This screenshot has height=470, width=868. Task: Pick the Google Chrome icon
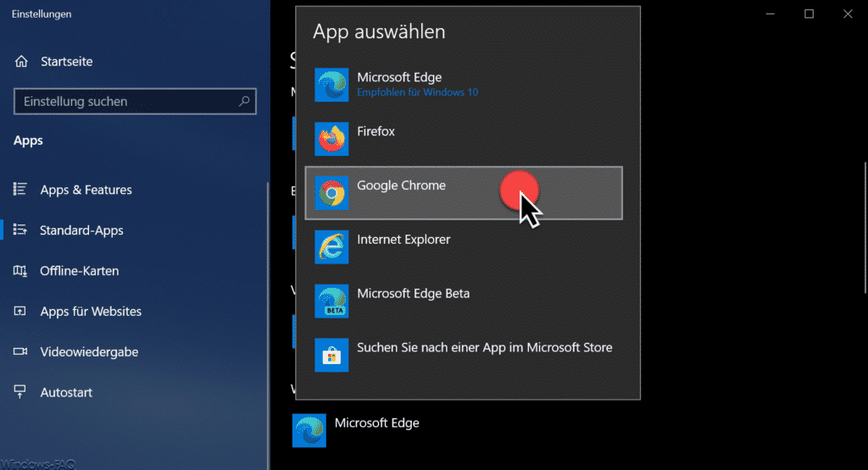tap(331, 193)
